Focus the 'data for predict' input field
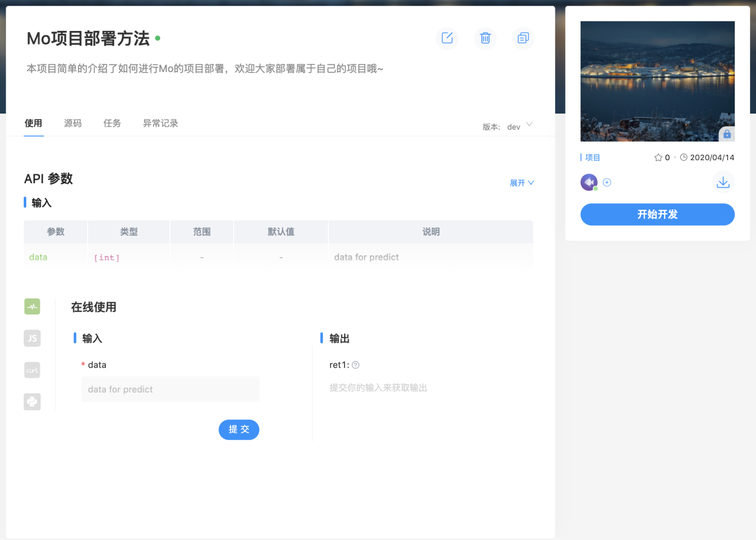 [x=170, y=389]
